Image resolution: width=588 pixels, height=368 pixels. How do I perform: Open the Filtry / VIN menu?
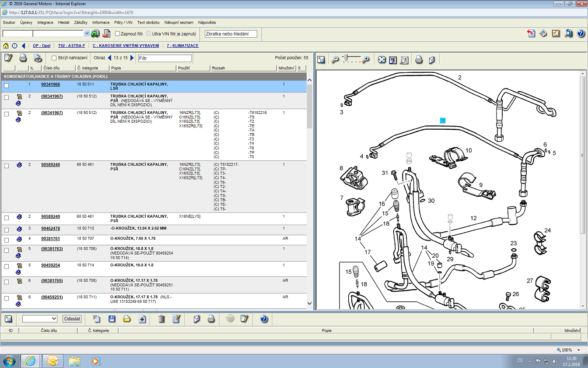click(123, 22)
